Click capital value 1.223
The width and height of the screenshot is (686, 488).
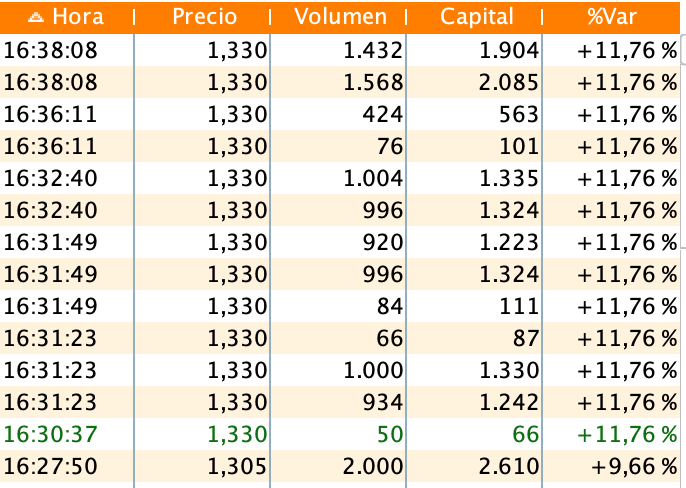pyautogui.click(x=509, y=242)
